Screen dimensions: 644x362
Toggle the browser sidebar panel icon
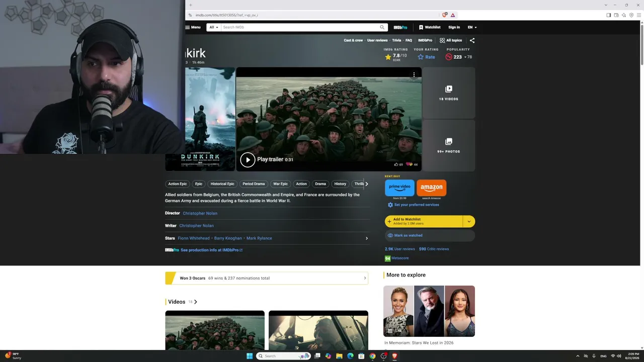tap(608, 15)
